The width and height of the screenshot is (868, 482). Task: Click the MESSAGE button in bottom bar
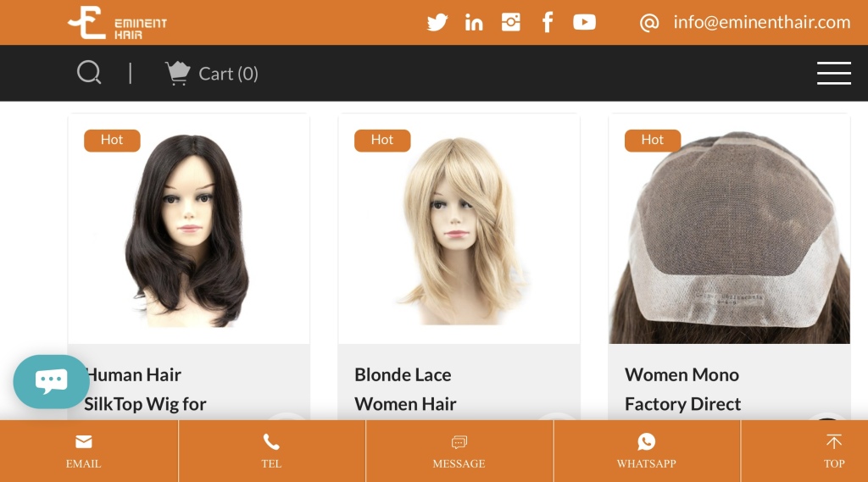tap(459, 451)
